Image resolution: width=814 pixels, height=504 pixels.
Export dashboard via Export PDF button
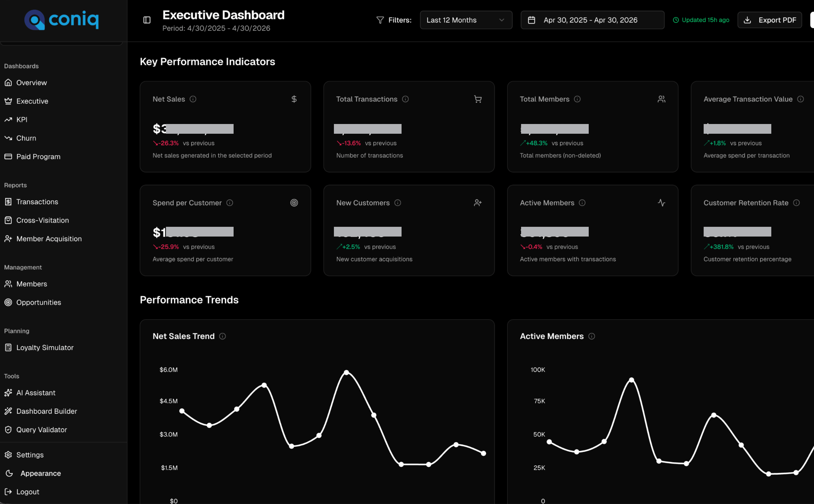pos(770,20)
